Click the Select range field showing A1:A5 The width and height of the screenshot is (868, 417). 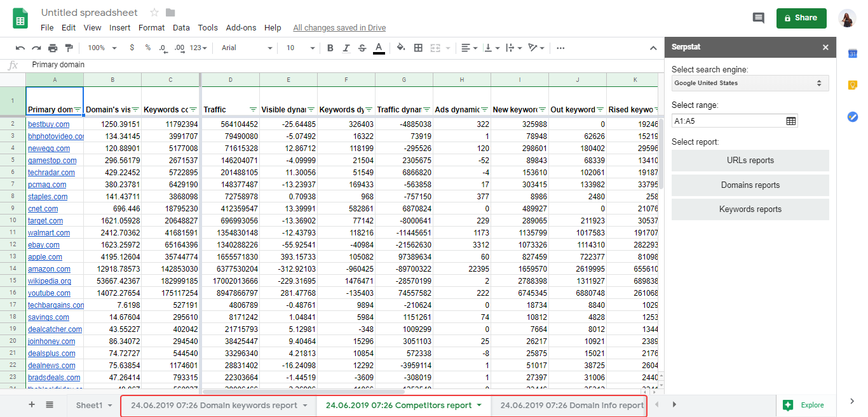tap(735, 121)
